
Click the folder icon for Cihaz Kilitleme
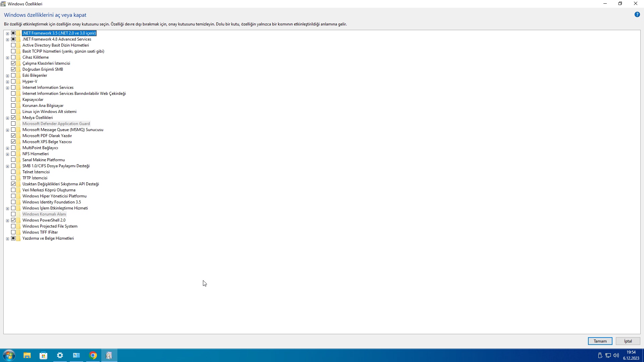coord(18,57)
